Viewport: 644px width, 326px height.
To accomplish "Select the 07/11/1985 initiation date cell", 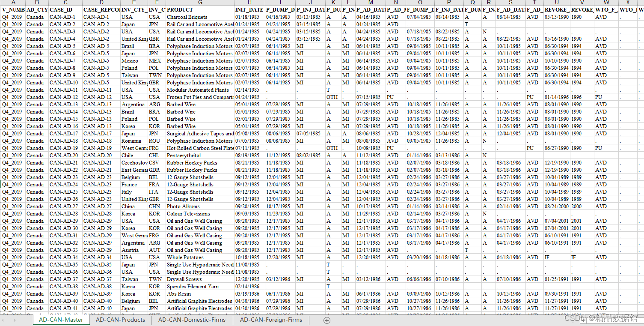I will pyautogui.click(x=249, y=148).
